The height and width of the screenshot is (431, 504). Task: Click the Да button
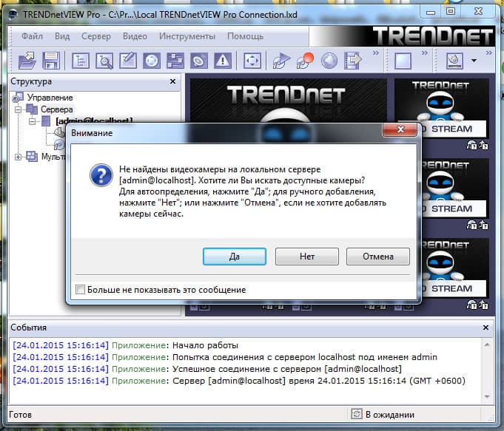[235, 257]
